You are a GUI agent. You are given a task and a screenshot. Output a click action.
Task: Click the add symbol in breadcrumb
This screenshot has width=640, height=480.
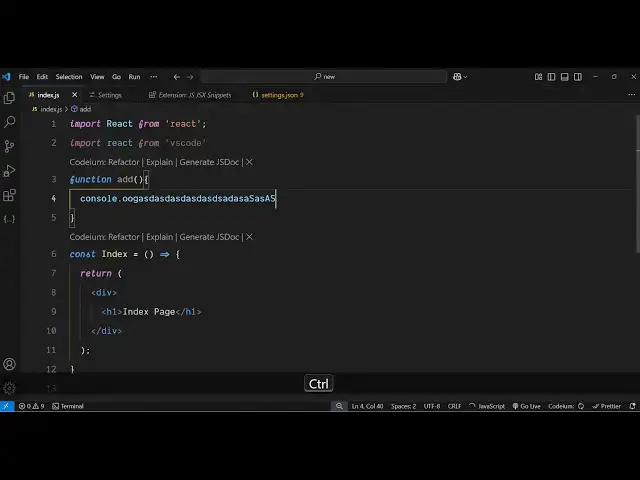click(85, 109)
